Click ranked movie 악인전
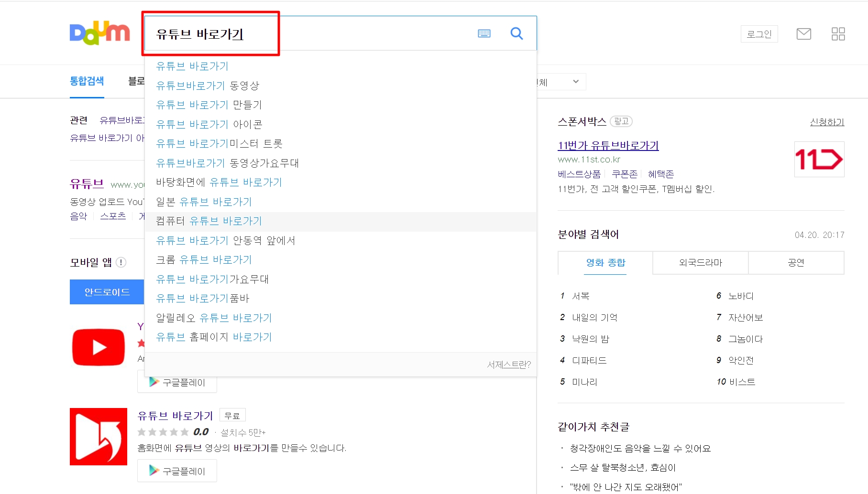868x494 pixels. click(x=741, y=361)
